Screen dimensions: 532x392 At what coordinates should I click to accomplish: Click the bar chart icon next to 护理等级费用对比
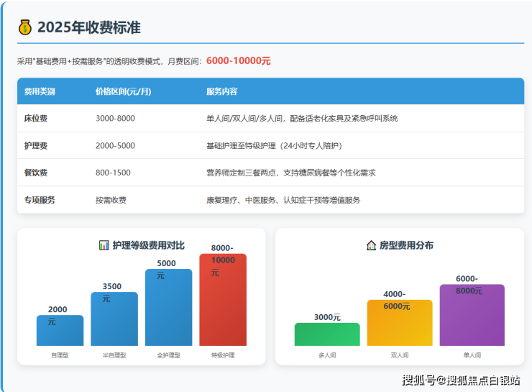(x=104, y=245)
